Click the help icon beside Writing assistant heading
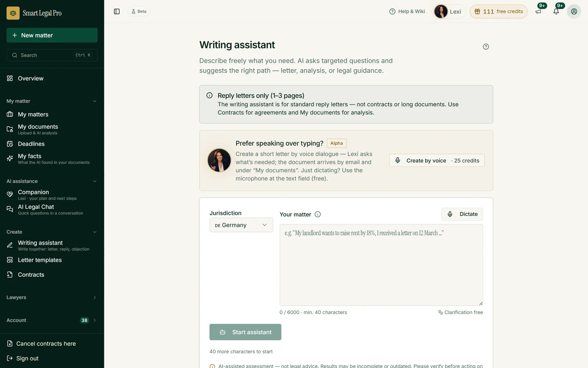Screen dimensions: 588x368 tap(486, 46)
